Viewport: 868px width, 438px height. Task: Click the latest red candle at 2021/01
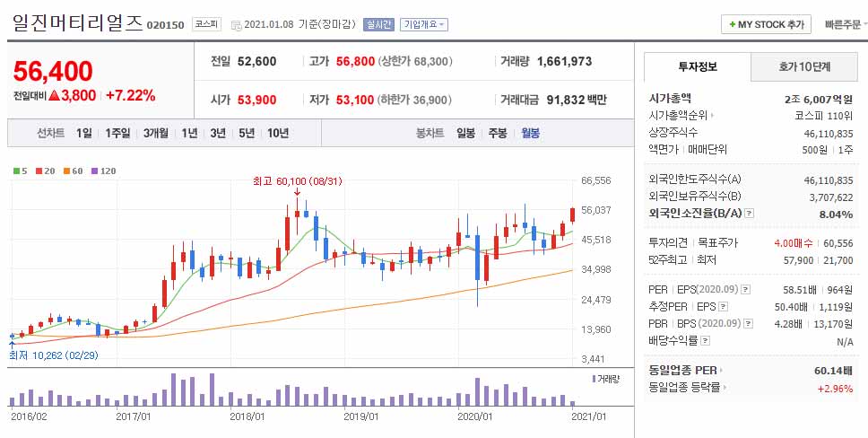click(572, 215)
